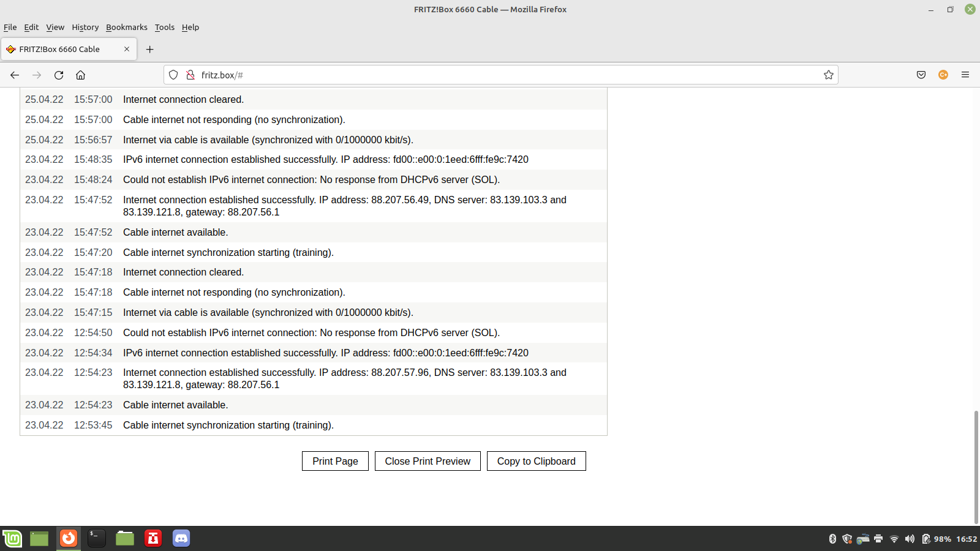This screenshot has height=551, width=980.
Task: Open the Wi-Fi network tray icon
Action: (894, 539)
